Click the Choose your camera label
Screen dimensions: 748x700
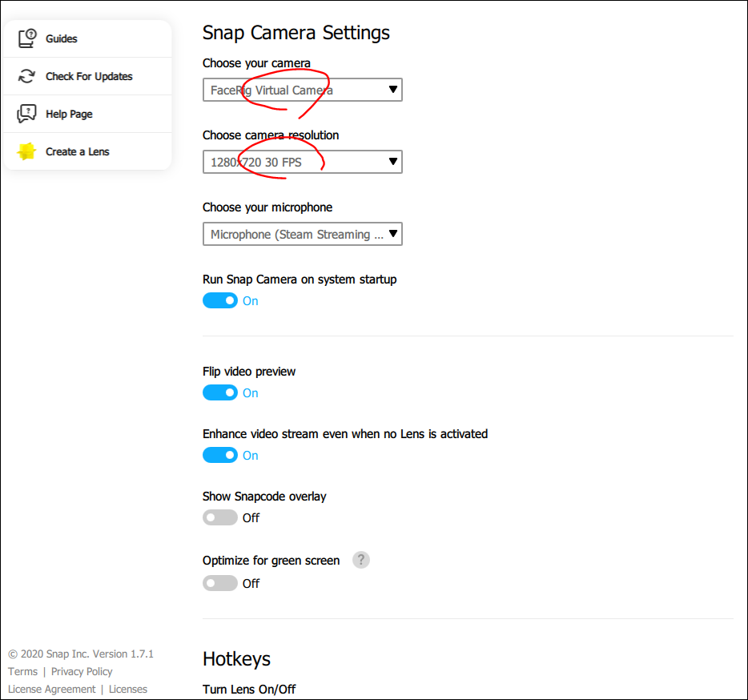[x=256, y=63]
